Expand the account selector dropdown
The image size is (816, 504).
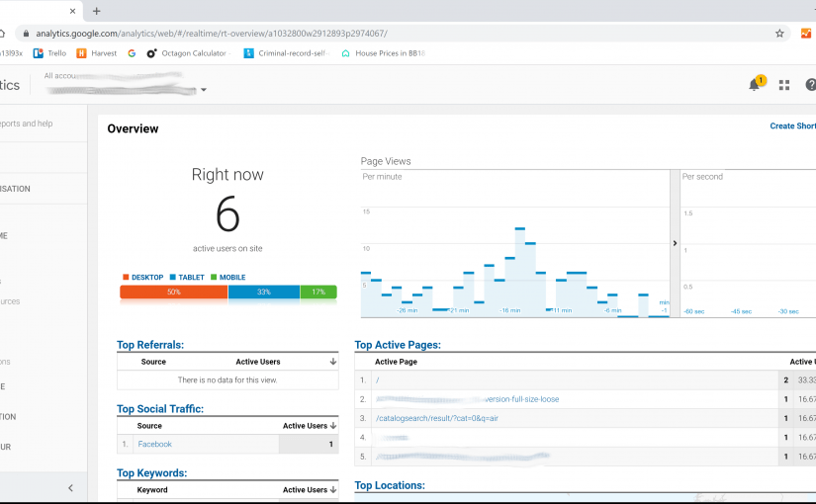coord(204,90)
